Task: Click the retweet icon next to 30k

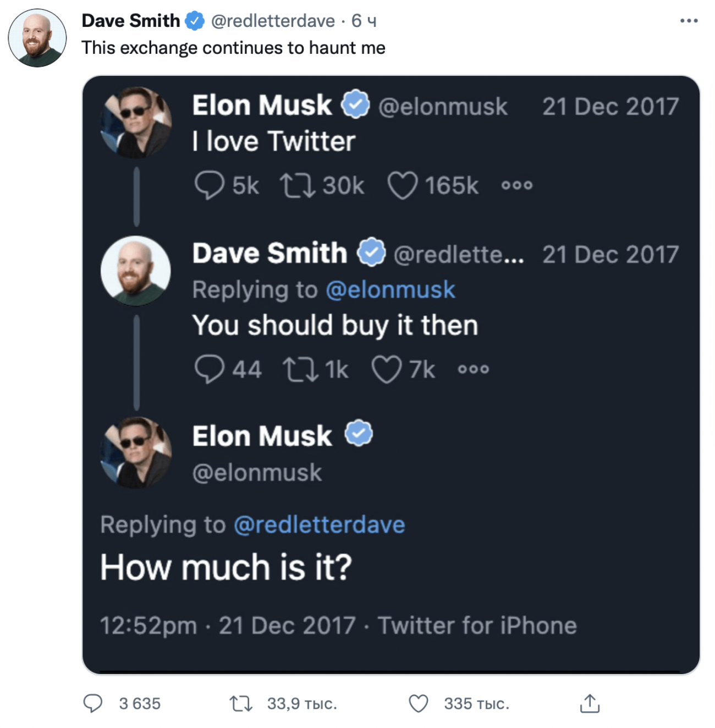Action: pyautogui.click(x=298, y=185)
